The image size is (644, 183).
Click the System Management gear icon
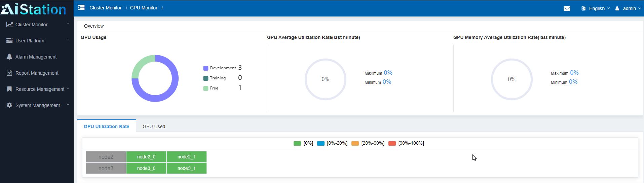(x=9, y=105)
